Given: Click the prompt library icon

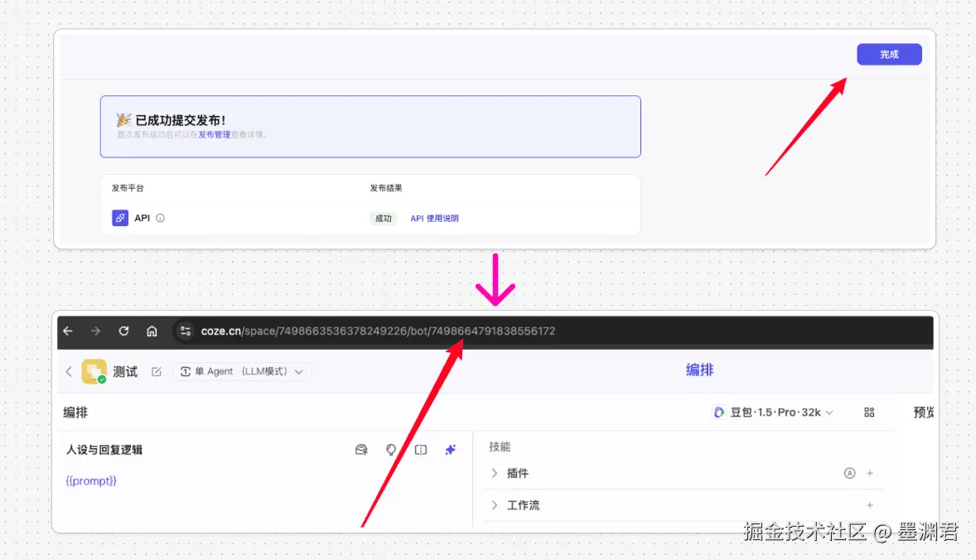Looking at the screenshot, I should (x=361, y=450).
